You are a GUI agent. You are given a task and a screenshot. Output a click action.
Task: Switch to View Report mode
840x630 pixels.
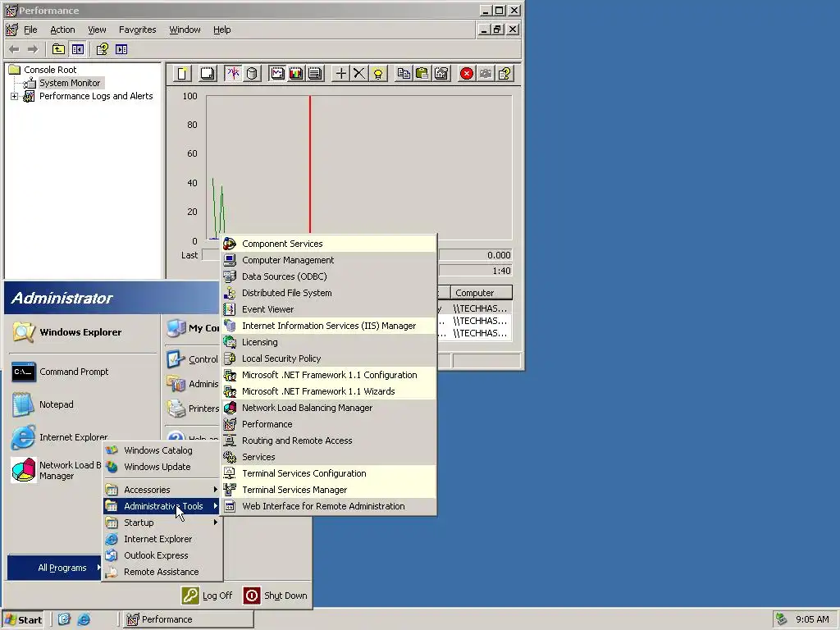[315, 73]
